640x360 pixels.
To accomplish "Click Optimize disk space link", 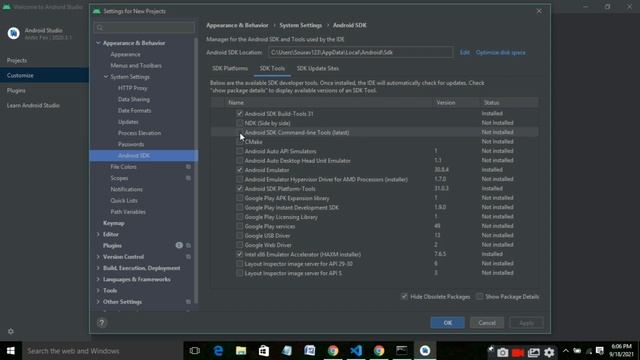I will coord(500,53).
